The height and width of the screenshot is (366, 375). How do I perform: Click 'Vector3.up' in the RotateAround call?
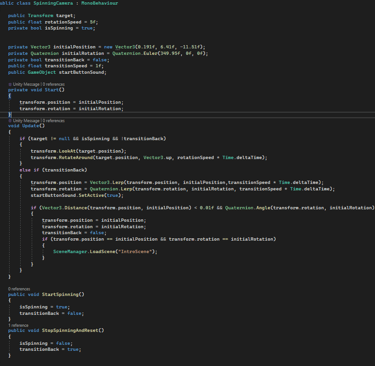(157, 158)
